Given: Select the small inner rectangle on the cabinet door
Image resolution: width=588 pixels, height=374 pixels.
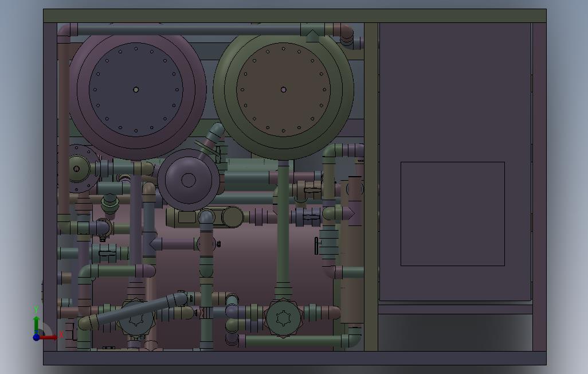Looking at the screenshot, I should pyautogui.click(x=453, y=214).
